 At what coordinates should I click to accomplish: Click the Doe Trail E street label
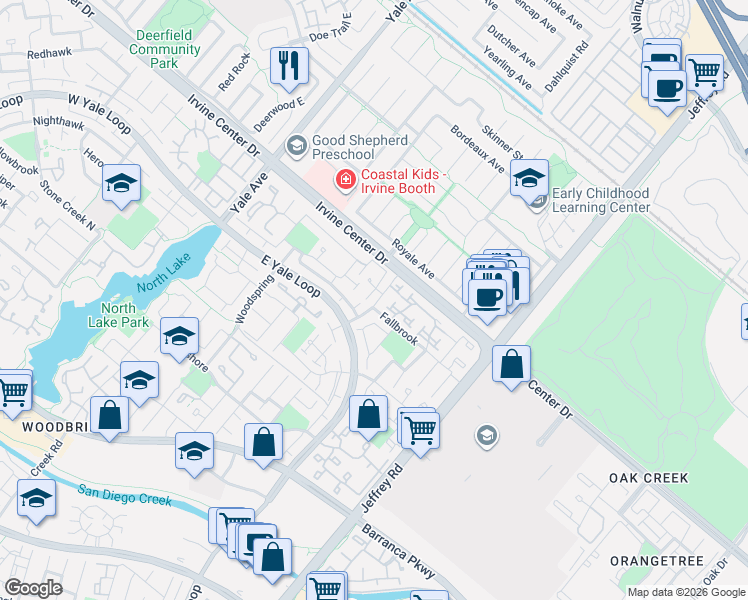tap(330, 27)
